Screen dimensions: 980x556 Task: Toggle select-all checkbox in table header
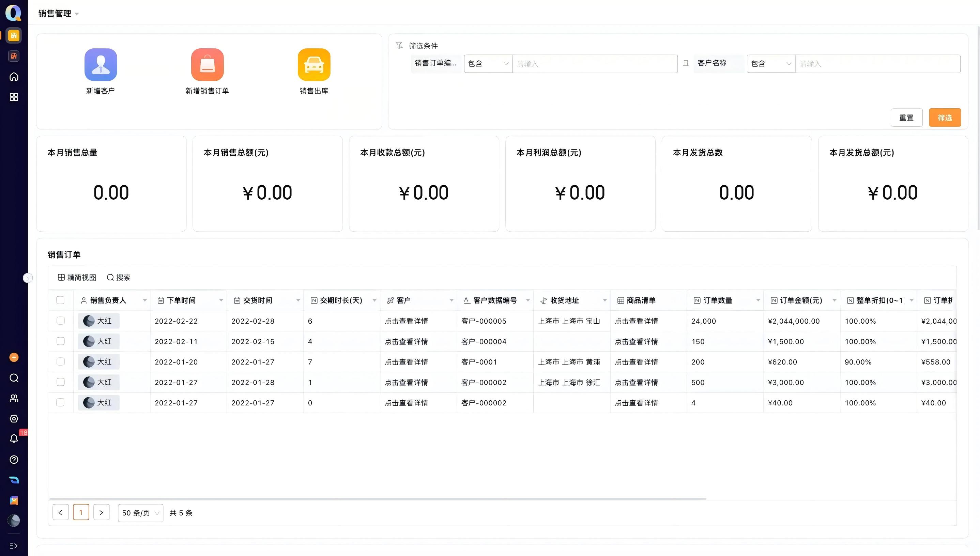(60, 300)
